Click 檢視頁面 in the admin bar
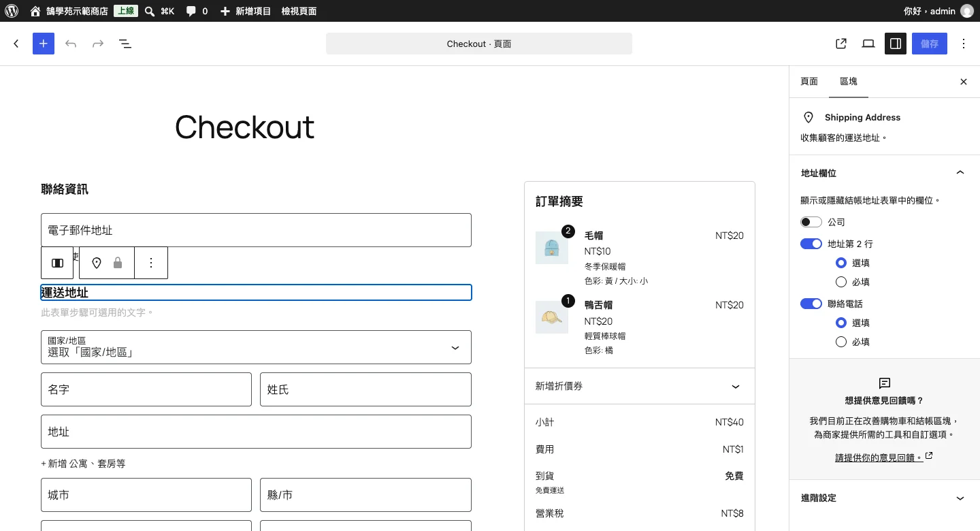The image size is (980, 531). (x=299, y=11)
